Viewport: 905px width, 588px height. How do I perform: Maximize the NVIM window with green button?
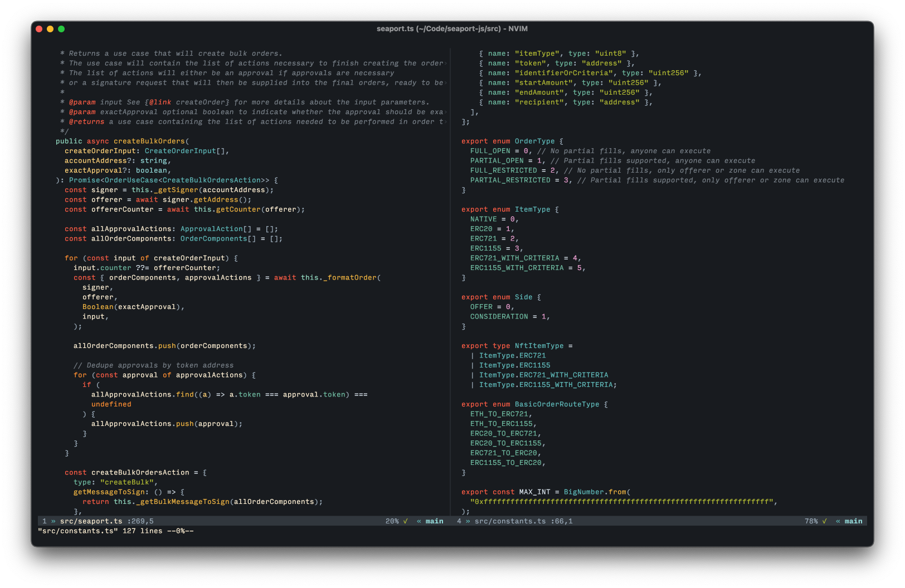(x=61, y=29)
